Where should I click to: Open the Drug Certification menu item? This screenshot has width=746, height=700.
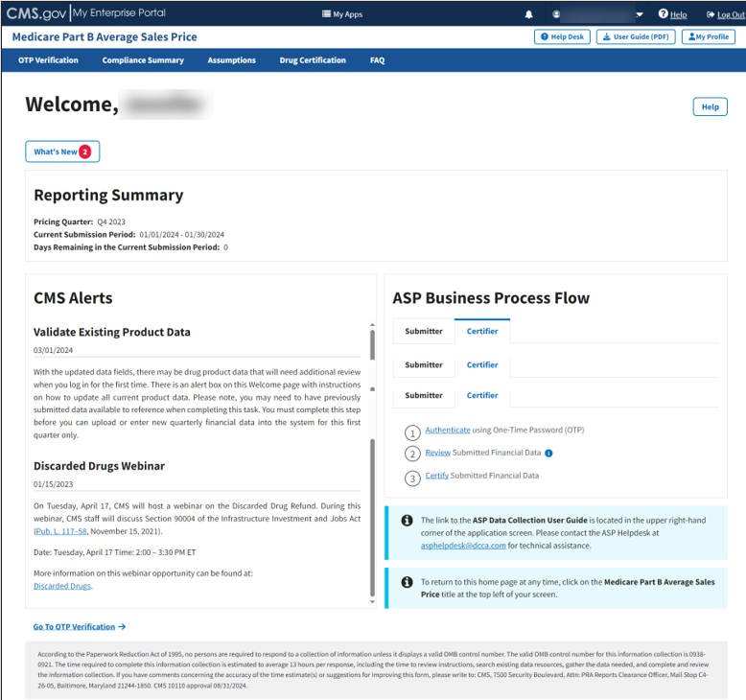[x=313, y=60]
